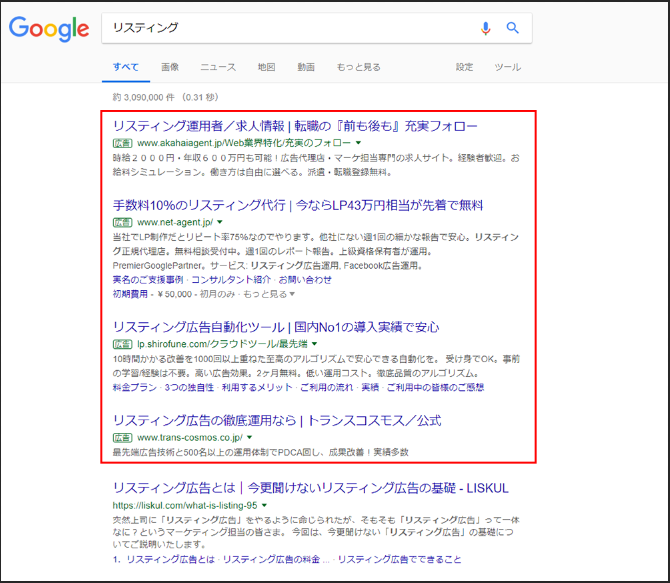
Task: Click the www.trans-cosmos.co.jp display URL
Action: (x=190, y=438)
